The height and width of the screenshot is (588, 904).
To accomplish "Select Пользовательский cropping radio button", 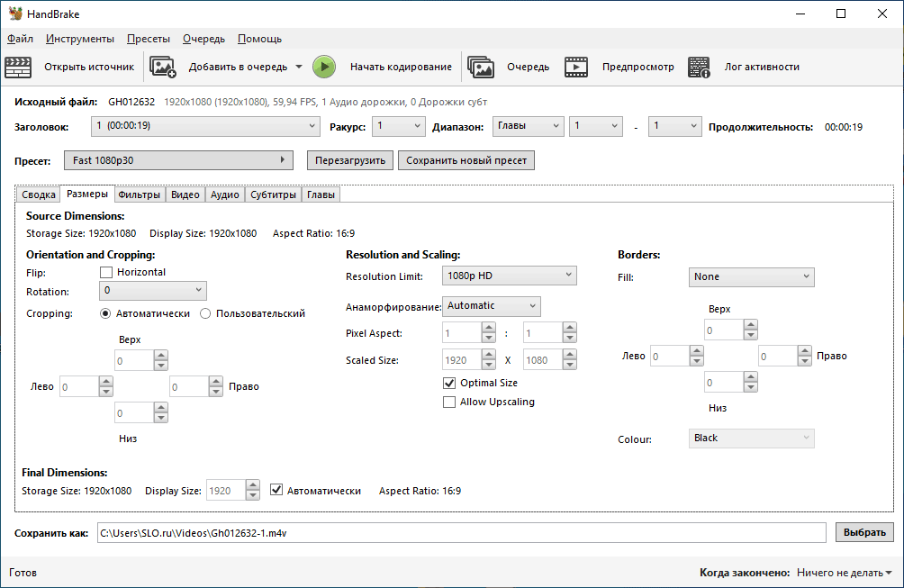I will (205, 313).
